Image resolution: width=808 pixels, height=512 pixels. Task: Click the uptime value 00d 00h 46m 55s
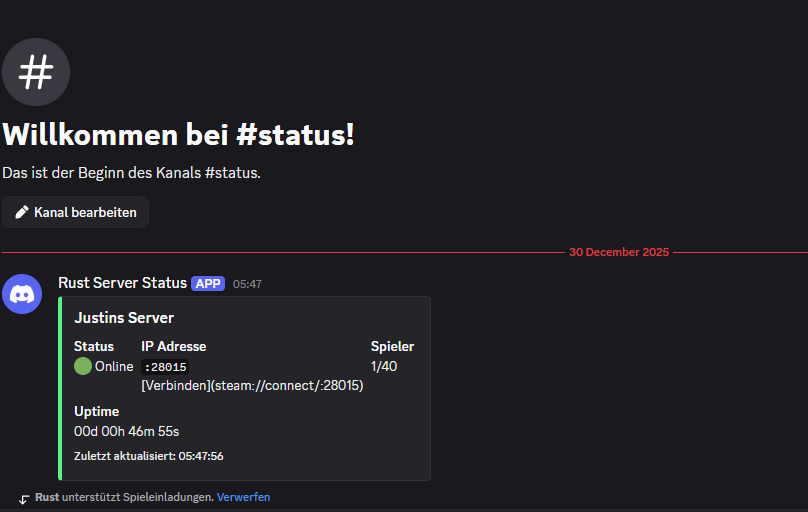(126, 431)
